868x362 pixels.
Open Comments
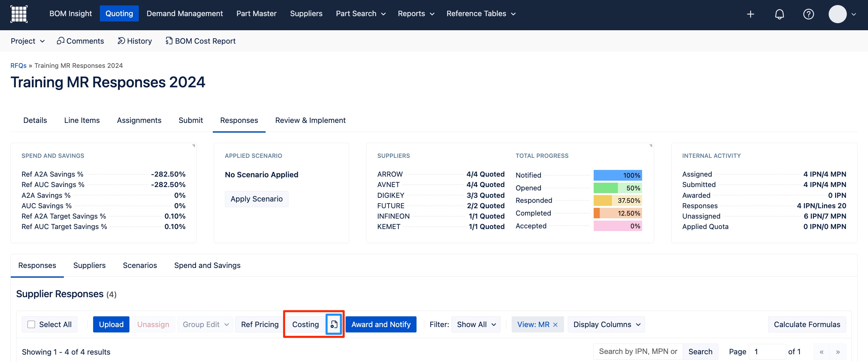(x=80, y=41)
